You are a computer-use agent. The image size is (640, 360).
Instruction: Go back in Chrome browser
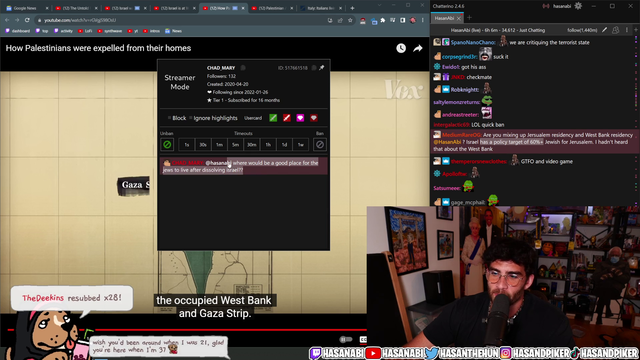(x=7, y=20)
